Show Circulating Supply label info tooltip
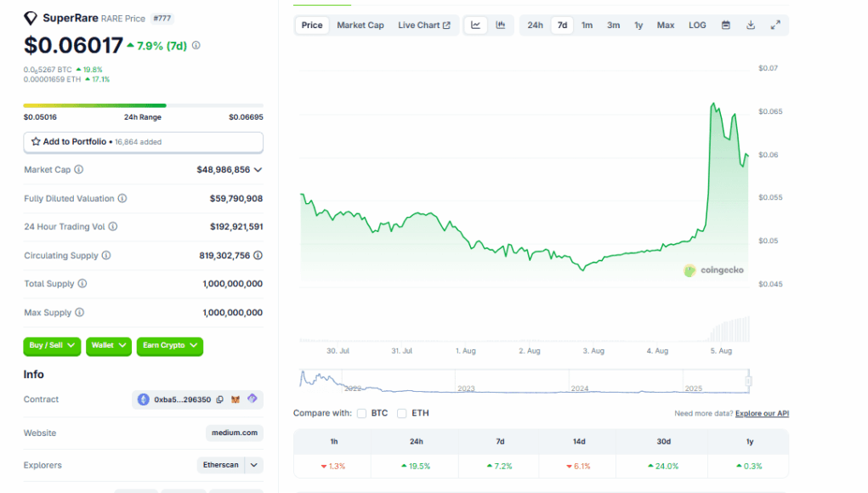 (106, 255)
